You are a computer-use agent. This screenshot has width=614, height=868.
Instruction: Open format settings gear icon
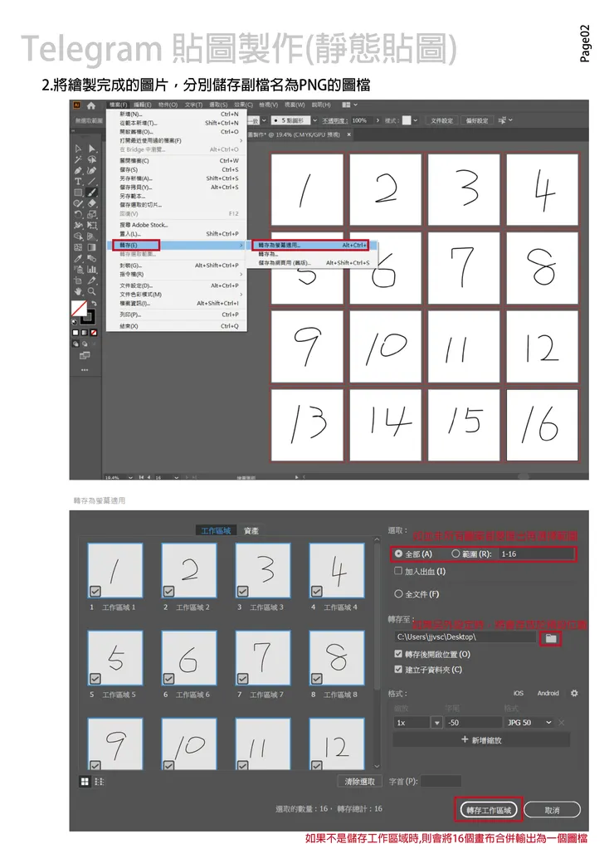[x=574, y=693]
